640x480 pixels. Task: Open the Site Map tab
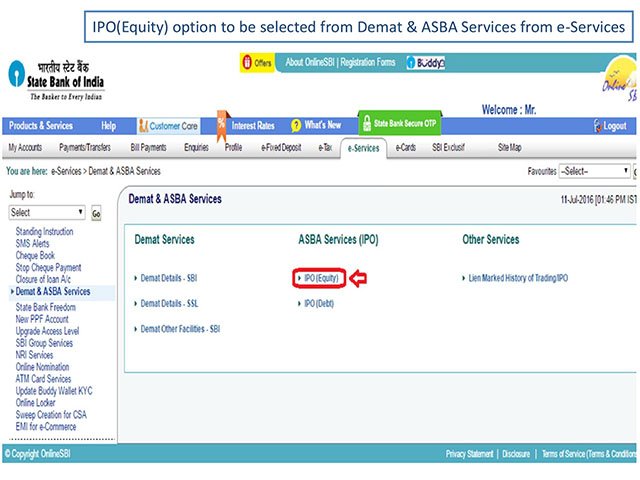click(x=509, y=147)
